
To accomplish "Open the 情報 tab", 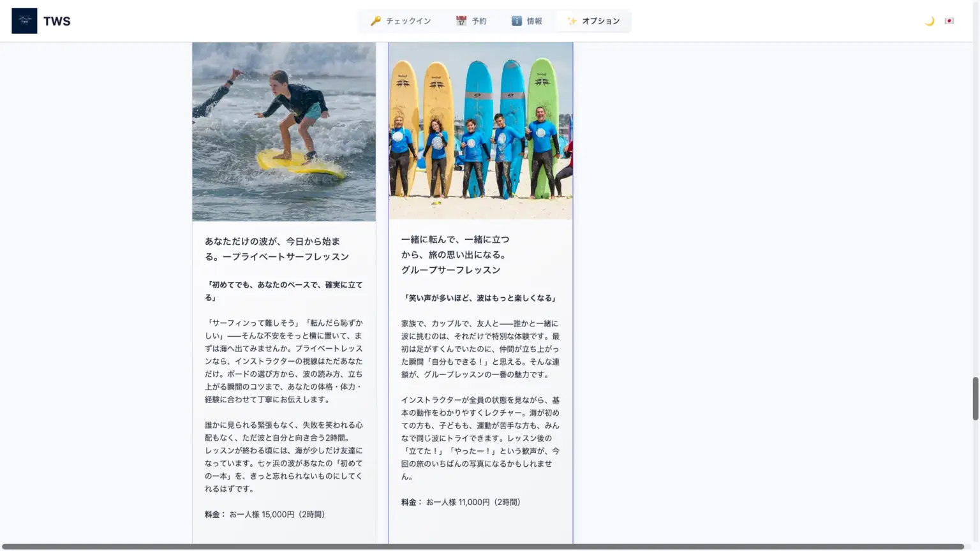I will [x=534, y=21].
